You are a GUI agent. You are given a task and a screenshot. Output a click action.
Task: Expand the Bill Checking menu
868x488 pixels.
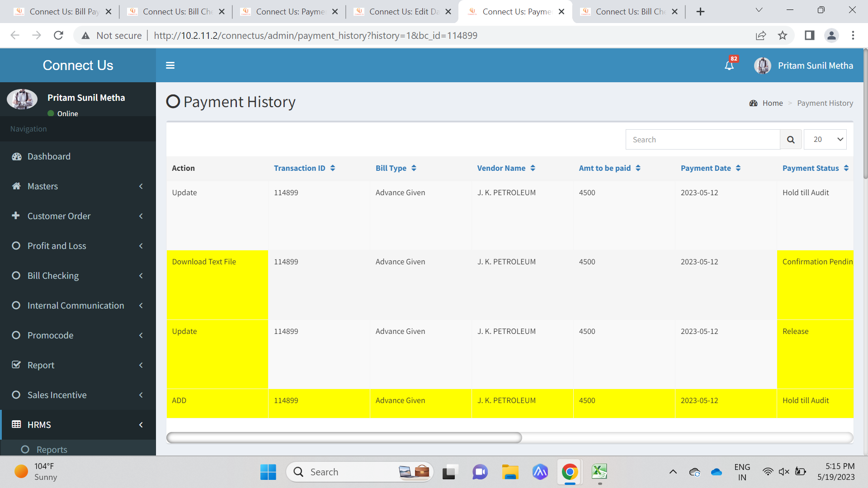[x=78, y=276]
